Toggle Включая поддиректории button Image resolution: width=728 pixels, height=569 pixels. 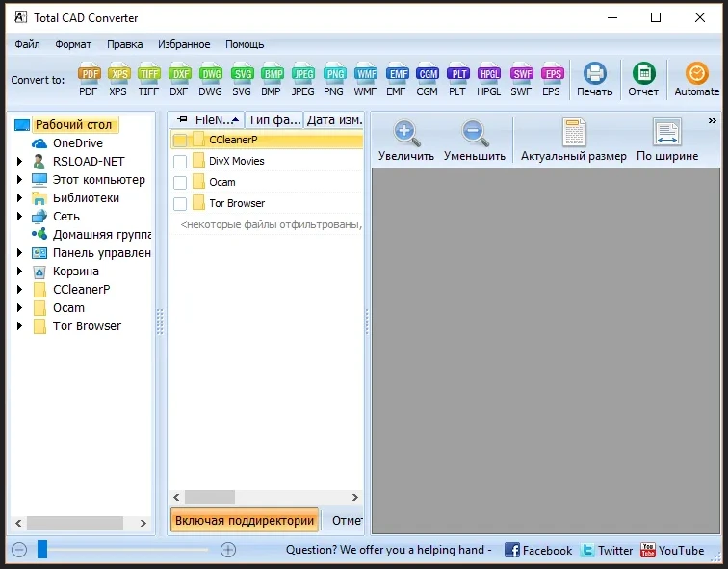245,521
